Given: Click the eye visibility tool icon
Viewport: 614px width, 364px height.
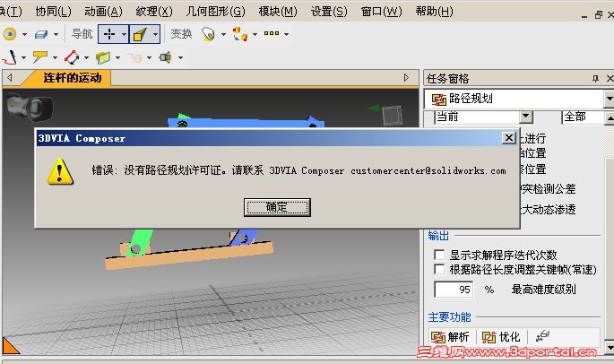Looking at the screenshot, I should click(10, 34).
